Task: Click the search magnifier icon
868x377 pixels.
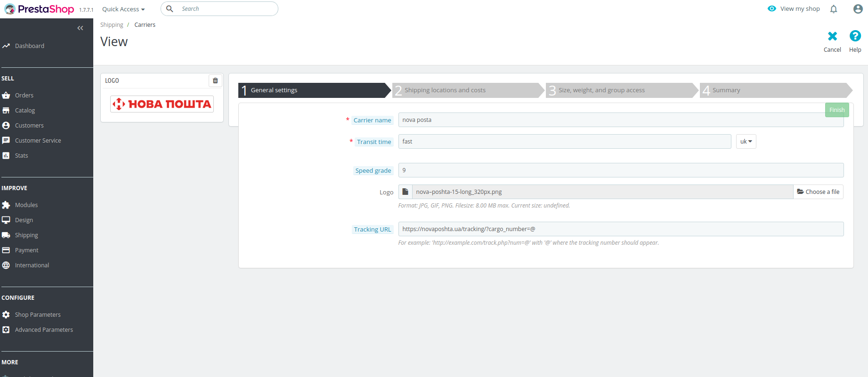Action: coord(170,9)
